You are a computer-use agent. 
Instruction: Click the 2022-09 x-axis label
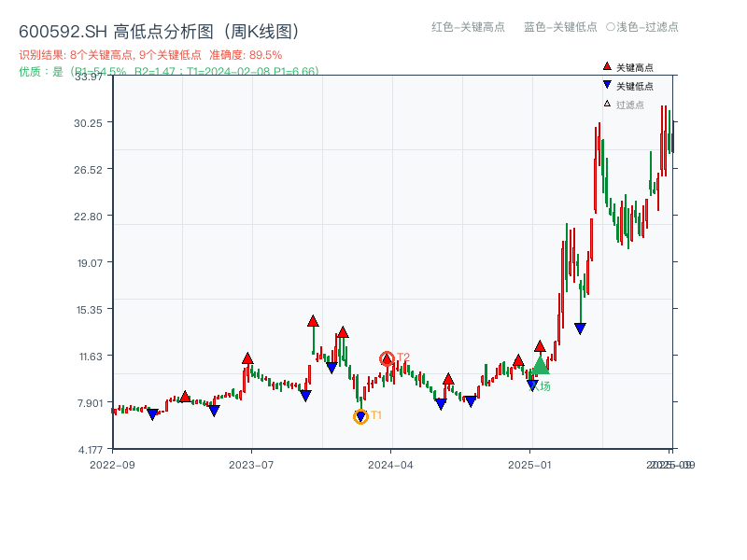113,464
